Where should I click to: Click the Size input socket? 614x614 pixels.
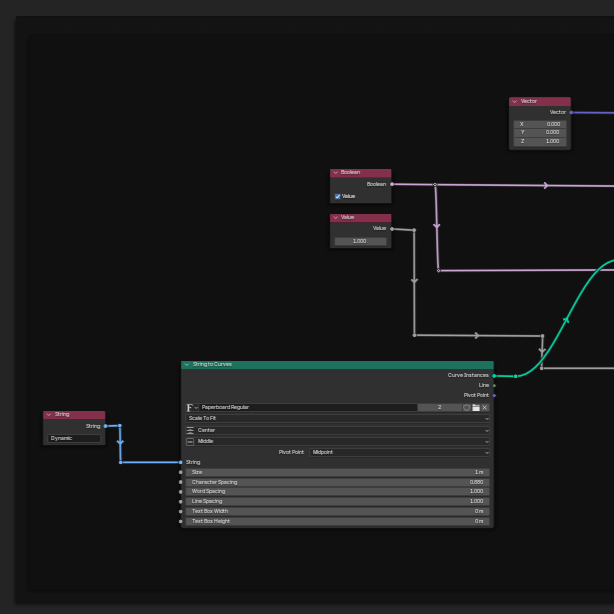coord(181,472)
